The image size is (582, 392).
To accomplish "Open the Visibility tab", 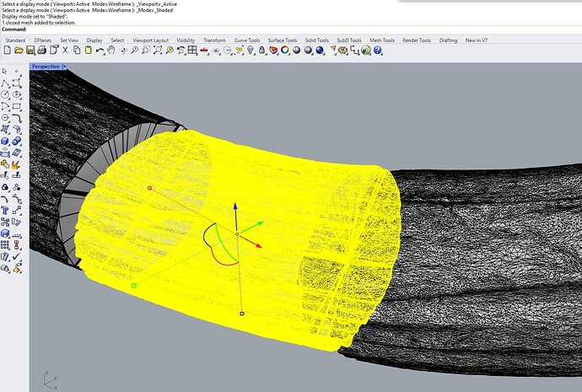I will click(x=186, y=40).
